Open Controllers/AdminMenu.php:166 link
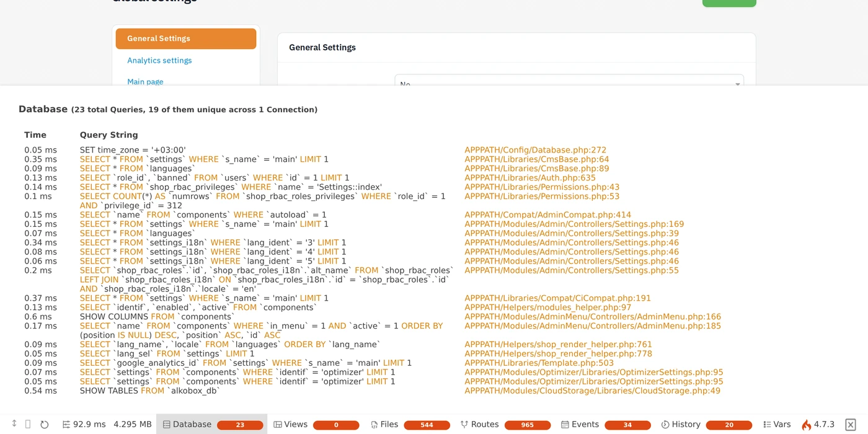Screen dimensions: 868x434 593,317
